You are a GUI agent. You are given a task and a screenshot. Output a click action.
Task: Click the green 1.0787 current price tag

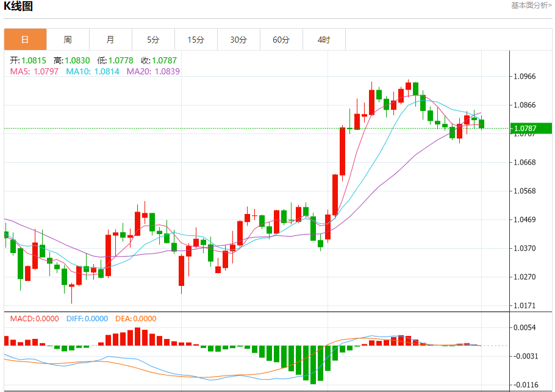[532, 128]
